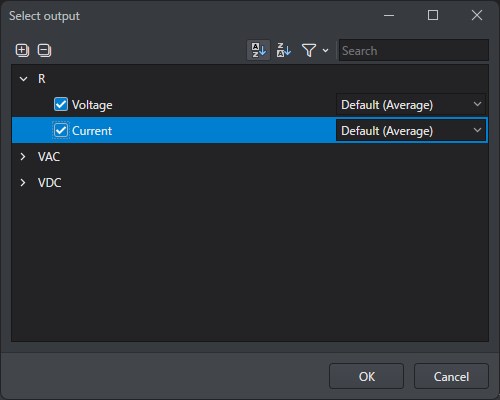Sort items descending Z to A
Image resolution: width=500 pixels, height=400 pixels.
pyautogui.click(x=284, y=50)
